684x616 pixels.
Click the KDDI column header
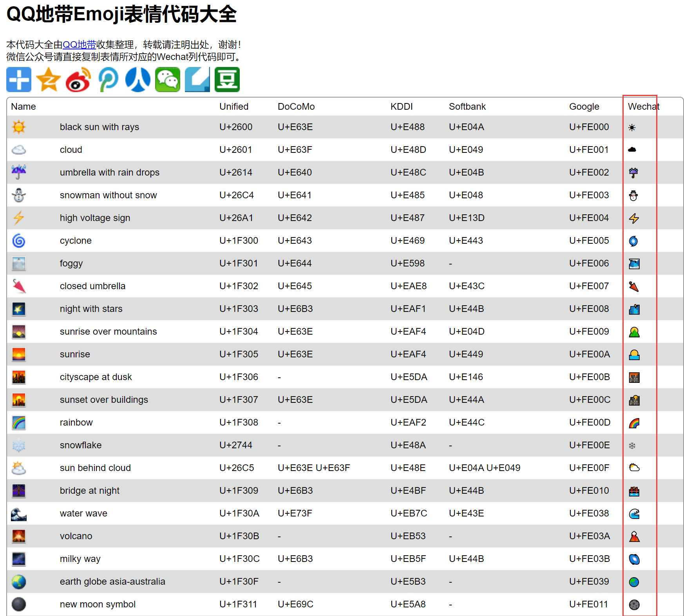(x=402, y=107)
